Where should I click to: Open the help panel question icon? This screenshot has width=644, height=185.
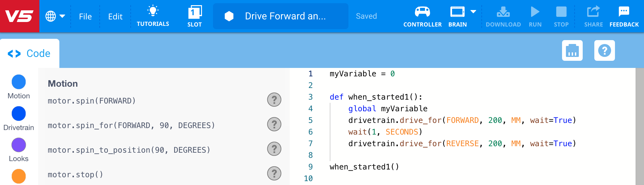[604, 51]
